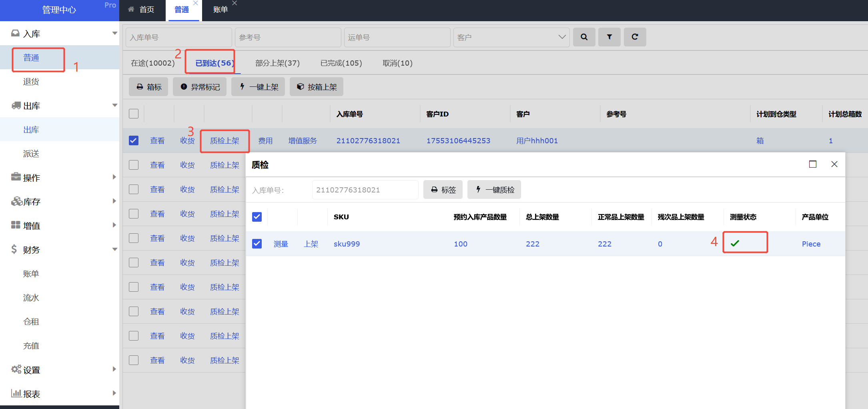Focus the 参考号 search field
The width and height of the screenshot is (868, 409).
pyautogui.click(x=288, y=37)
